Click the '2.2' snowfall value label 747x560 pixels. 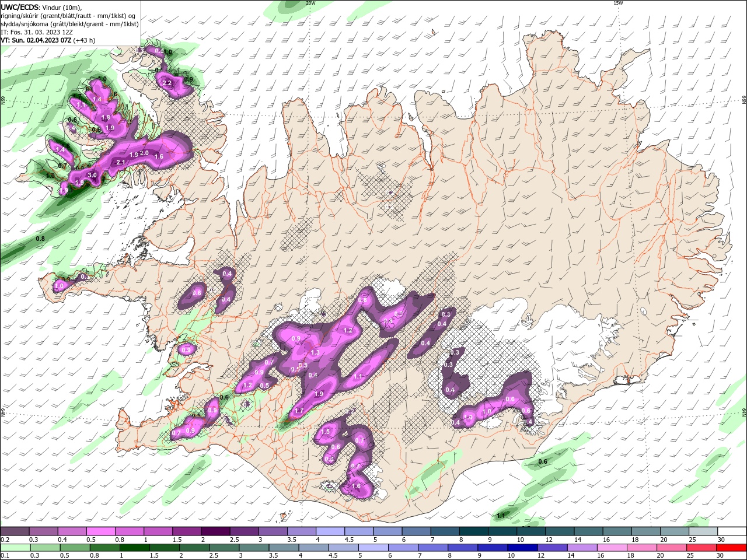click(x=166, y=83)
